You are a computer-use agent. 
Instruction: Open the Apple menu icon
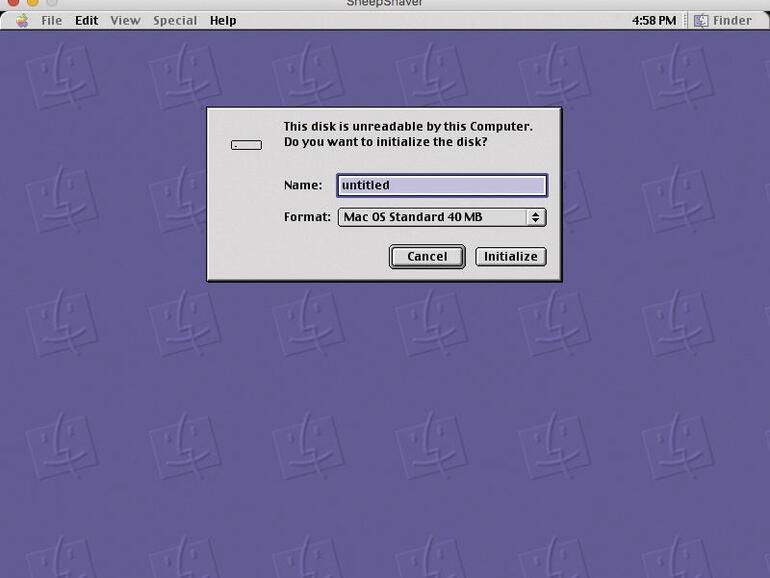click(x=22, y=21)
